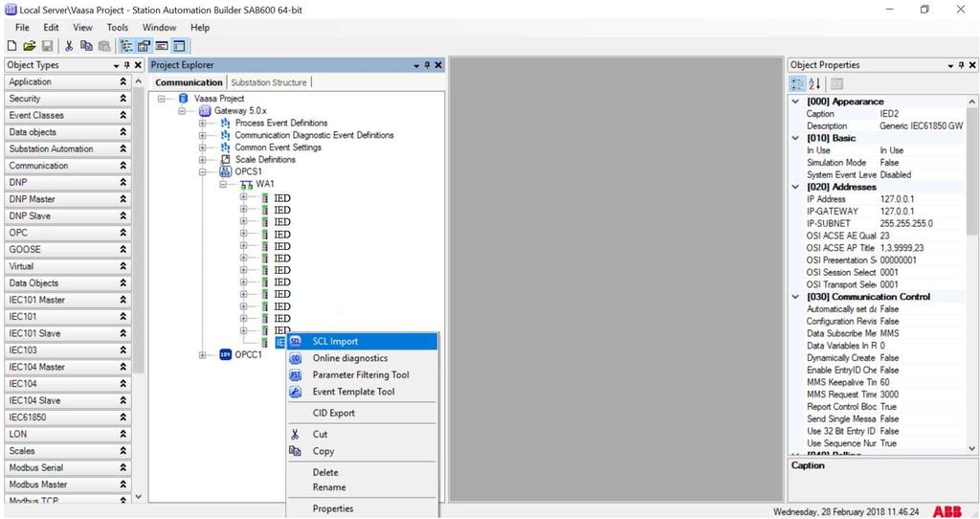Toggle the Output window toolbar icon
The image size is (980, 519).
[161, 46]
